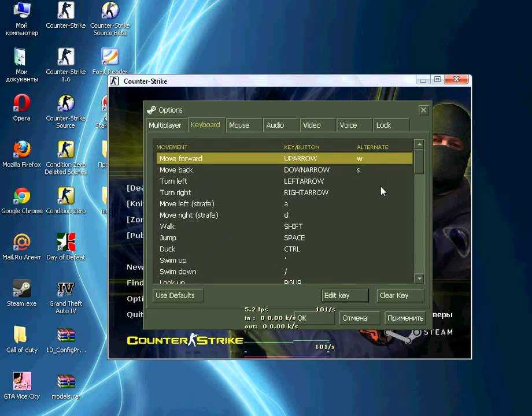Image resolution: width=532 pixels, height=416 pixels.
Task: Switch to the Keyboard tab
Action: [205, 125]
